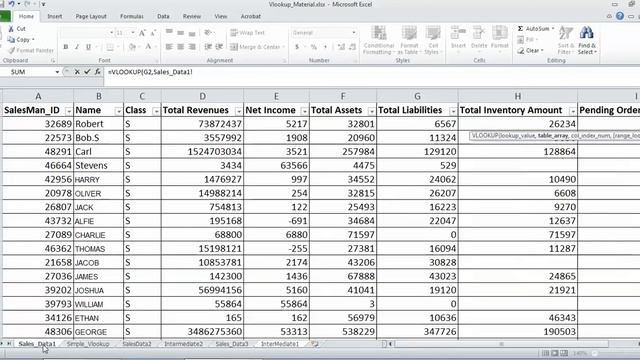This screenshot has width=640, height=360.
Task: Toggle Bold formatting
Action: click(66, 47)
